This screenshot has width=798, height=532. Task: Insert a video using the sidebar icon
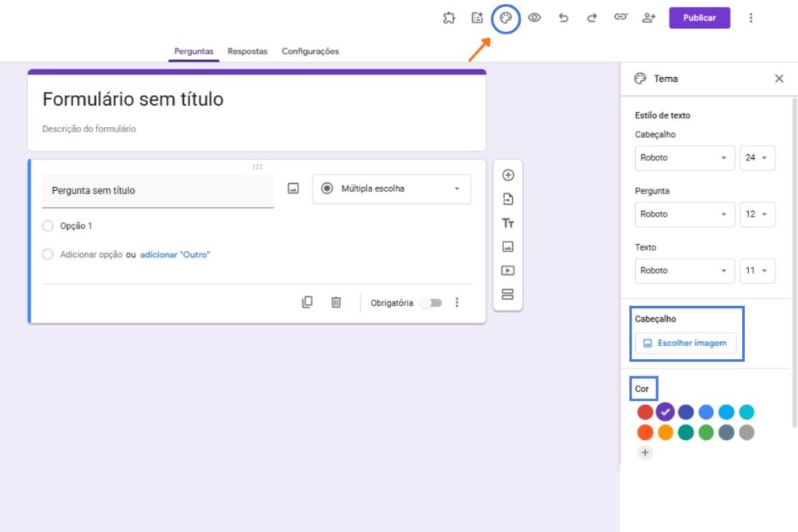coord(507,270)
